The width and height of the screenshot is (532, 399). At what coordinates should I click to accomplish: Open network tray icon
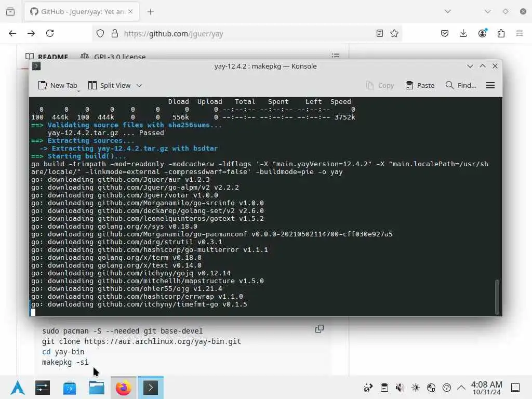tap(431, 388)
